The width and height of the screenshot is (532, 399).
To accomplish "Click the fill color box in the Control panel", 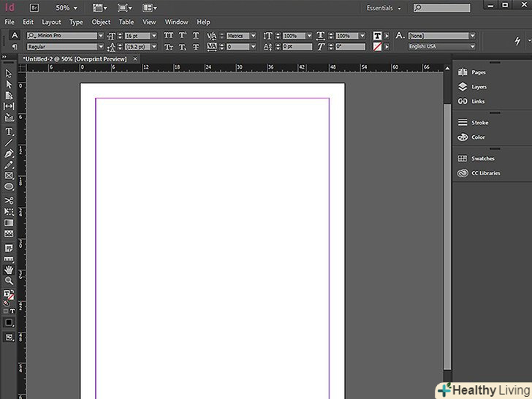I will click(x=378, y=35).
